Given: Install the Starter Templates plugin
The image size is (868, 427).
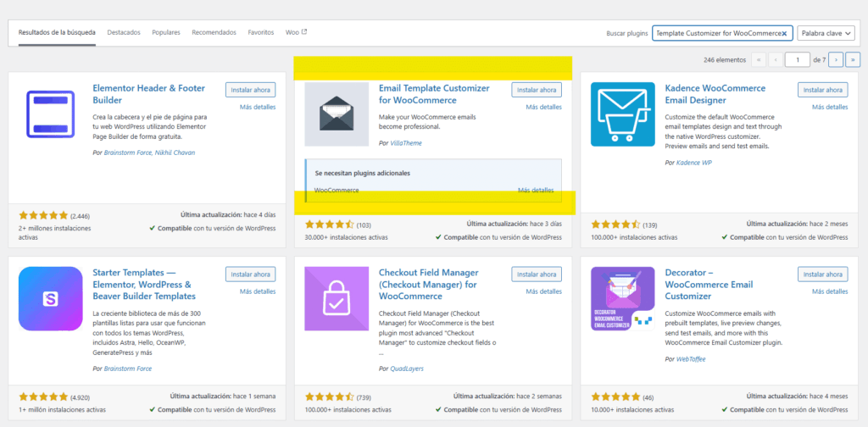Looking at the screenshot, I should point(250,274).
